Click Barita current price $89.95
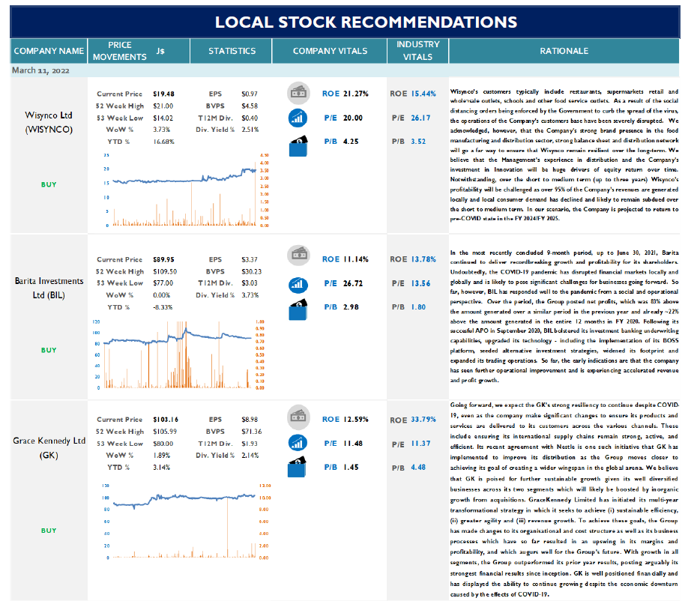This screenshot has width=700, height=601. [163, 259]
